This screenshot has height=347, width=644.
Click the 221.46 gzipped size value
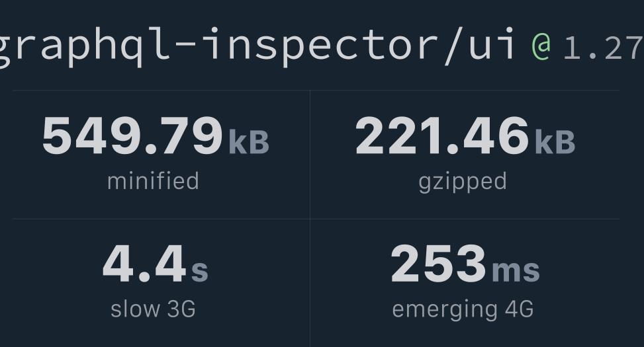pos(442,135)
